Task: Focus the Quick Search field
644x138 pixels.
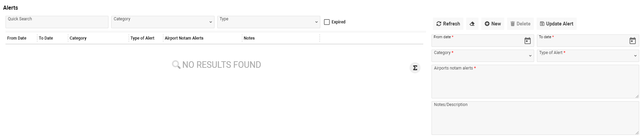Action: [57, 23]
